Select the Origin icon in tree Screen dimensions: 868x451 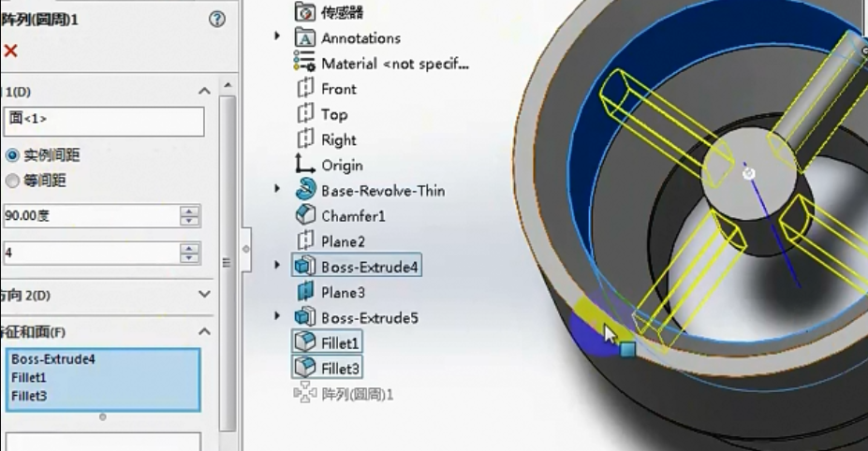pyautogui.click(x=305, y=165)
